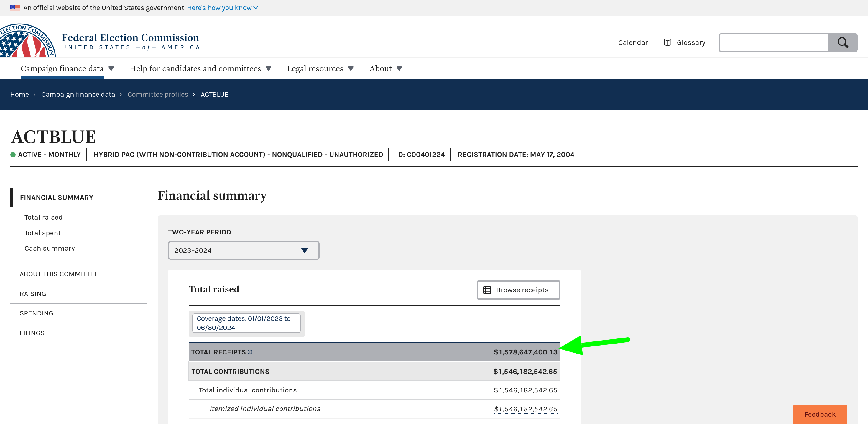Open Campaign finance data breadcrumb link
The width and height of the screenshot is (868, 424).
[x=78, y=94]
